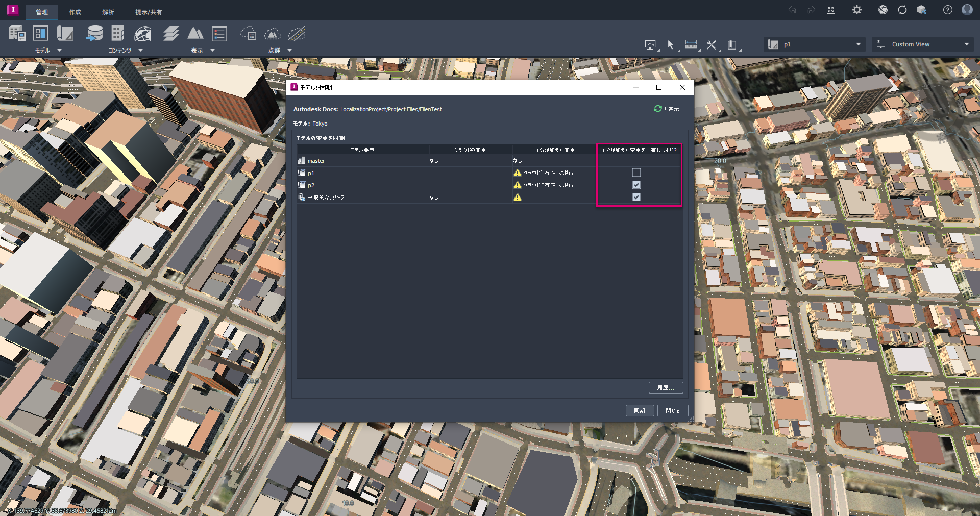Select the p2 row in the table
The width and height of the screenshot is (980, 516).
click(x=489, y=185)
